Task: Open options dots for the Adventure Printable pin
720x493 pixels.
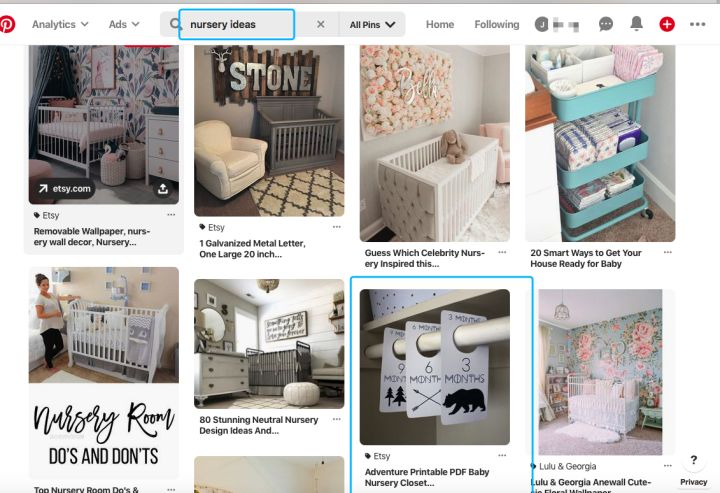Action: [x=502, y=455]
